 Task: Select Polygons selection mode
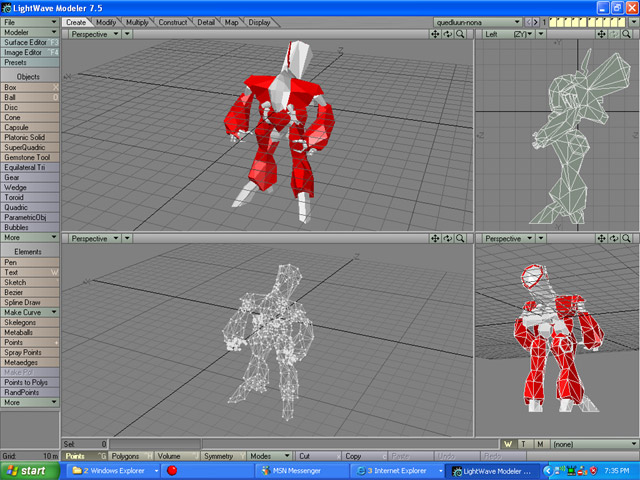coord(131,456)
